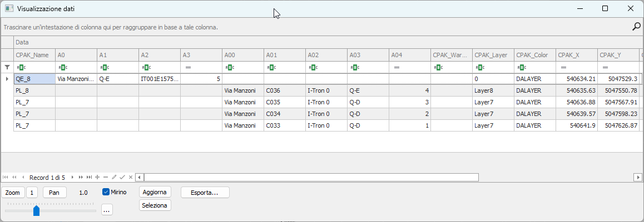The height and width of the screenshot is (222, 644).
Task: Click the group-by column drop panel text
Action: tap(111, 27)
